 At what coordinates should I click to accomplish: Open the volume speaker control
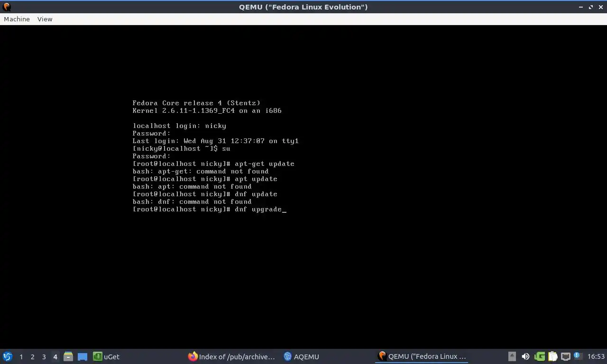click(525, 356)
